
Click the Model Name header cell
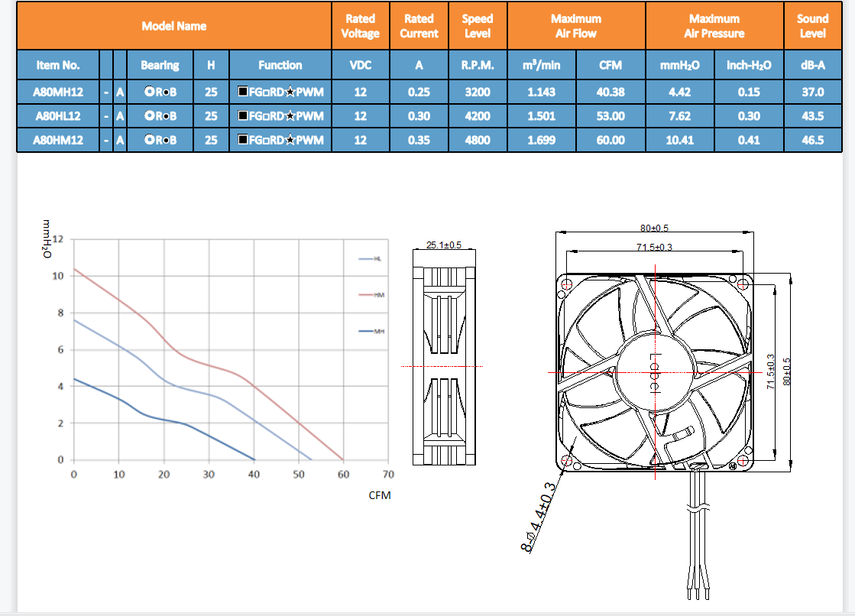click(x=174, y=26)
